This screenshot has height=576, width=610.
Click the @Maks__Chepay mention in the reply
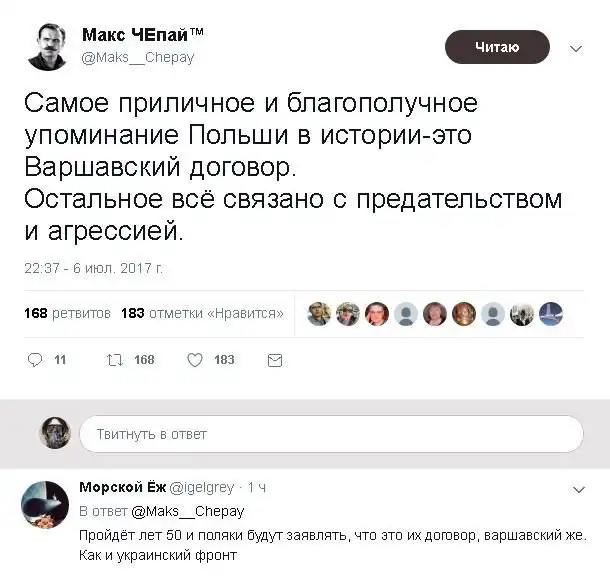(x=187, y=511)
